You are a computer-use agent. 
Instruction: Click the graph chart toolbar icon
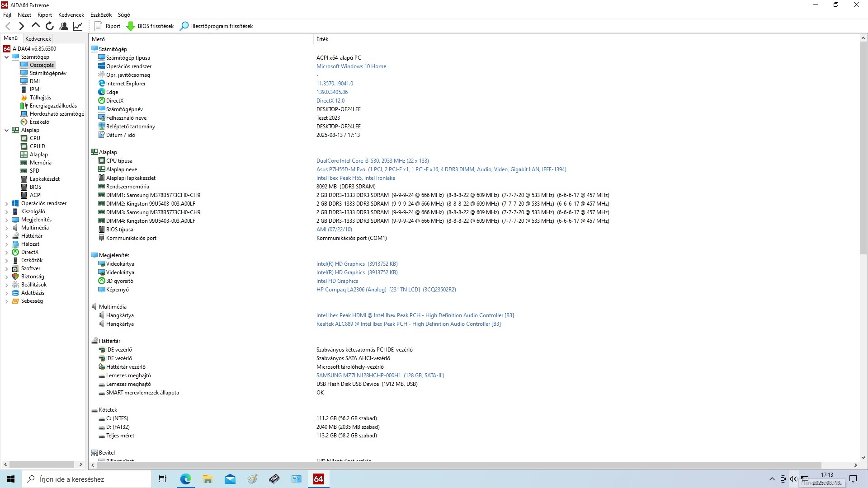78,26
